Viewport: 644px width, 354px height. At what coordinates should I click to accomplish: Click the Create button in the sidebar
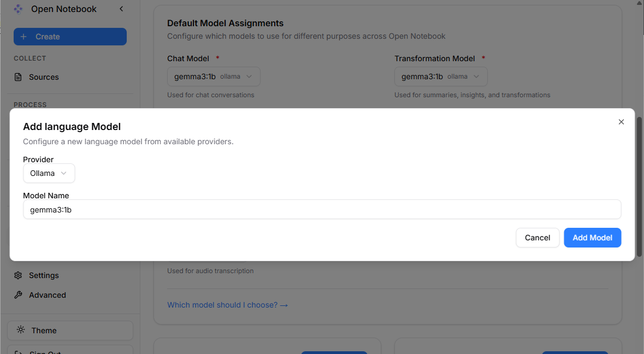(70, 36)
